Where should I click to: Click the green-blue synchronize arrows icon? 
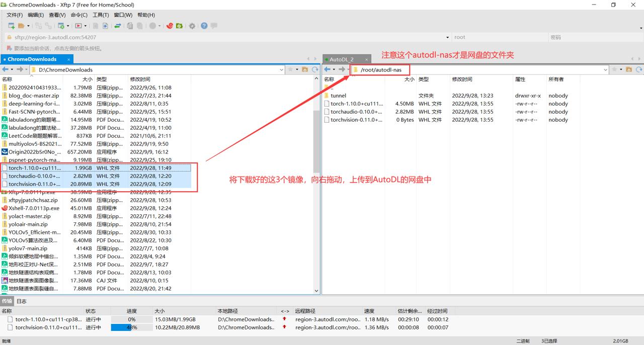[117, 26]
